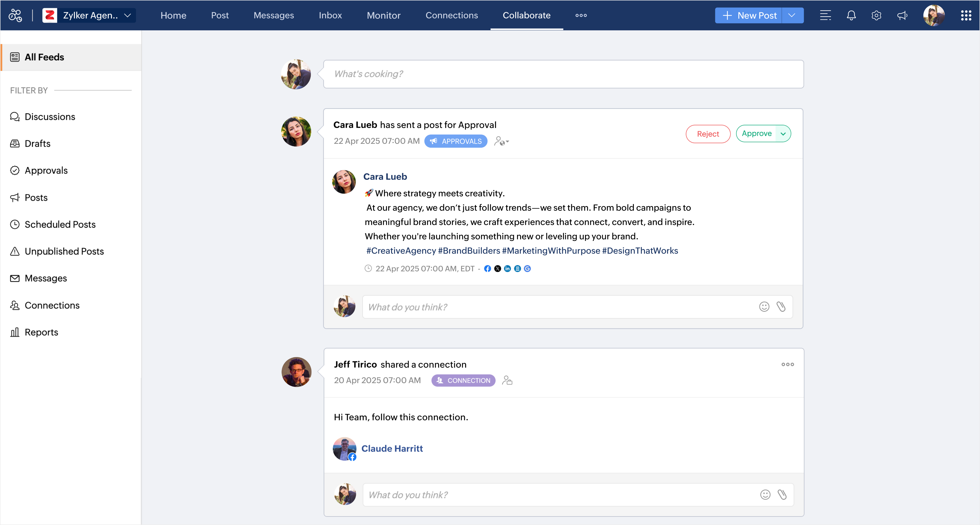Switch to the Monitor tab
Screen dimensions: 980x525
point(383,16)
